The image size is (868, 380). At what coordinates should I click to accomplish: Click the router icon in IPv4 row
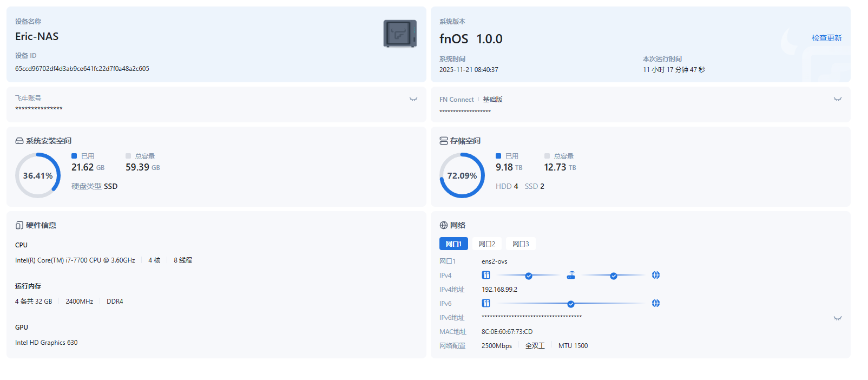[x=571, y=275]
